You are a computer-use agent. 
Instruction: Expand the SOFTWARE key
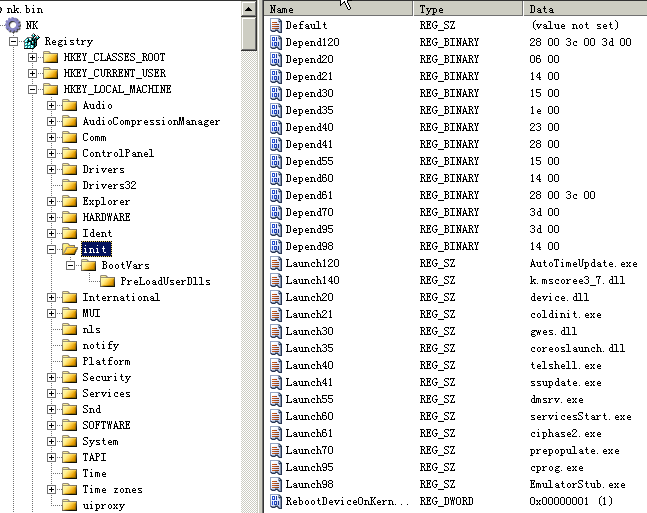pos(51,426)
